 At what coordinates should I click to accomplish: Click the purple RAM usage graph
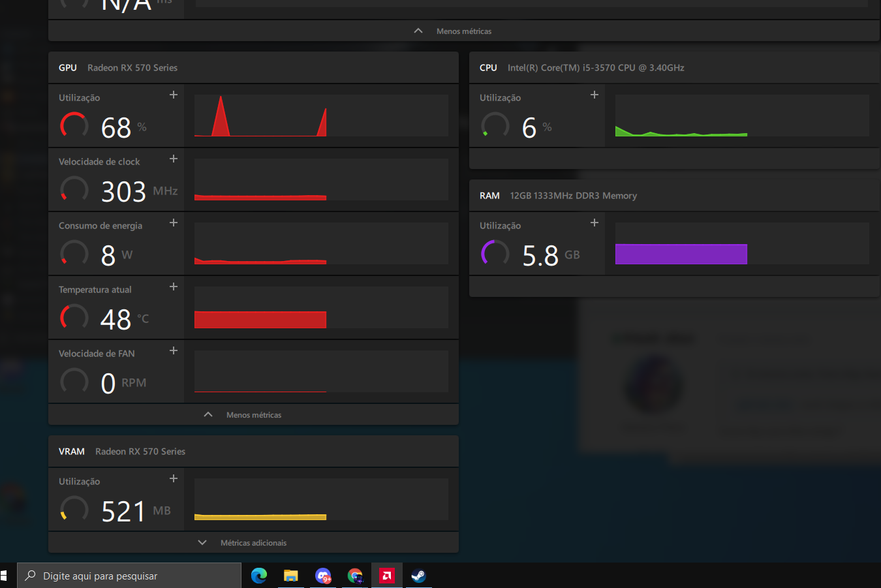coord(742,243)
